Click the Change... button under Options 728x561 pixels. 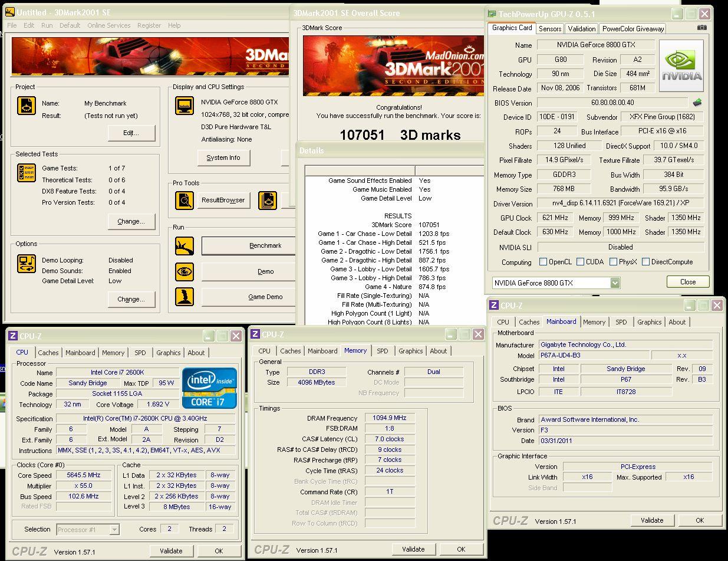point(131,299)
